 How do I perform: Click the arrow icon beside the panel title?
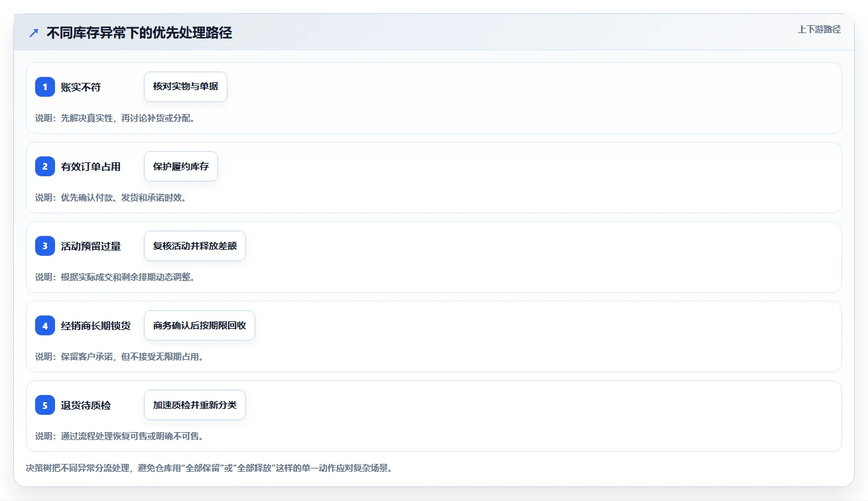34,32
